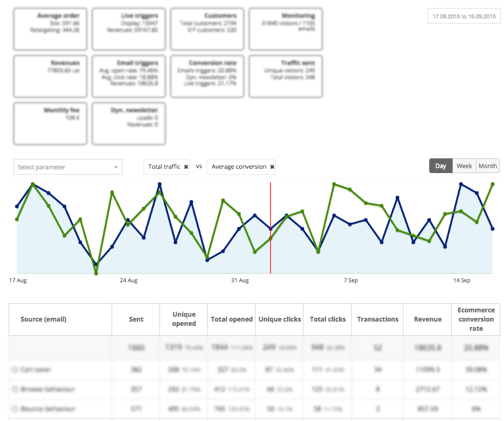504x421 pixels.
Task: Switch chart to Day view
Action: (441, 166)
